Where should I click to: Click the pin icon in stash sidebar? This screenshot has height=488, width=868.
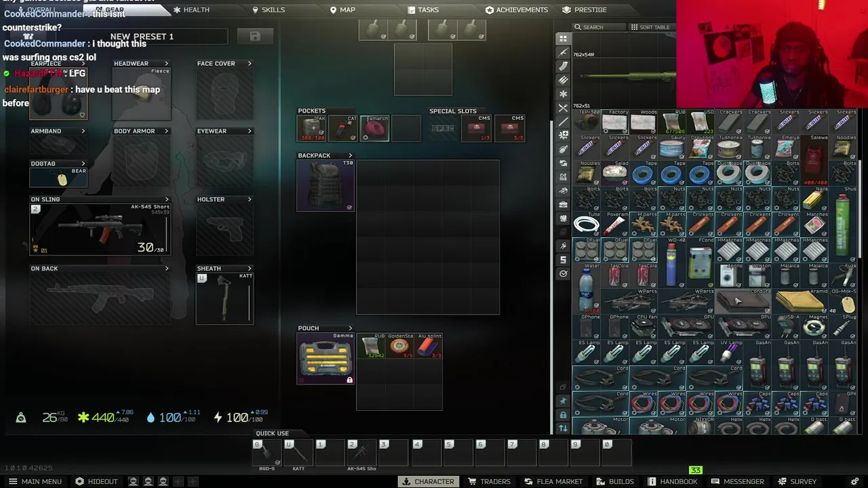[564, 401]
